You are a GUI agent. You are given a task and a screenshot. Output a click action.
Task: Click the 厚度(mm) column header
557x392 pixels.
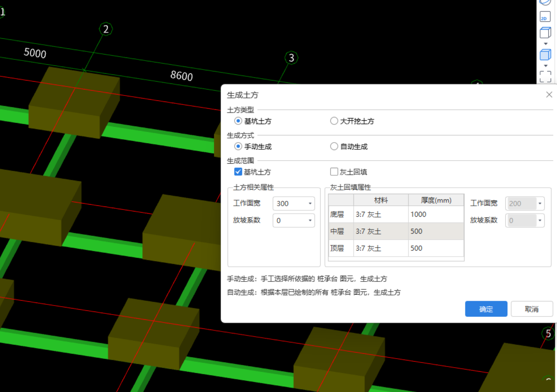pos(436,200)
